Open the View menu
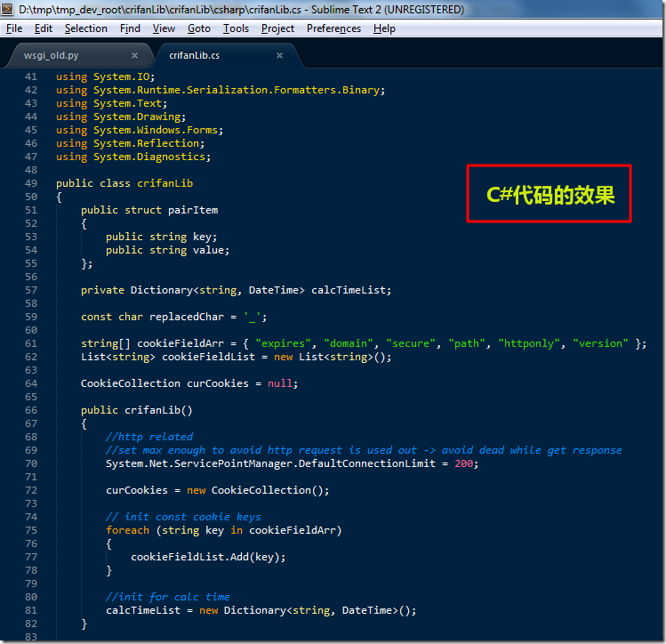Image resolution: width=666 pixels, height=644 pixels. tap(164, 28)
